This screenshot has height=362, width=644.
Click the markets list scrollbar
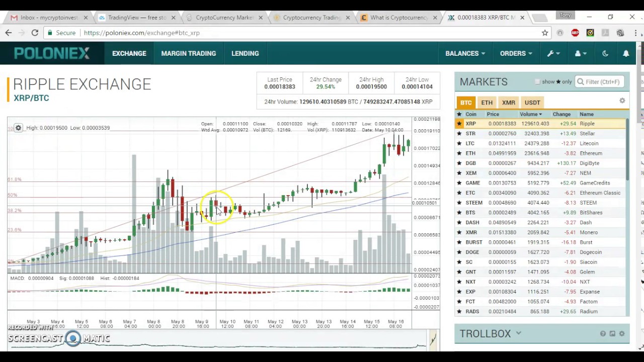(x=628, y=150)
